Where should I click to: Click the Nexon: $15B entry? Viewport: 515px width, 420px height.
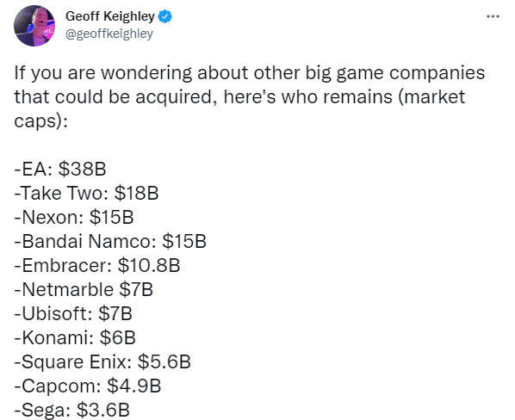74,217
